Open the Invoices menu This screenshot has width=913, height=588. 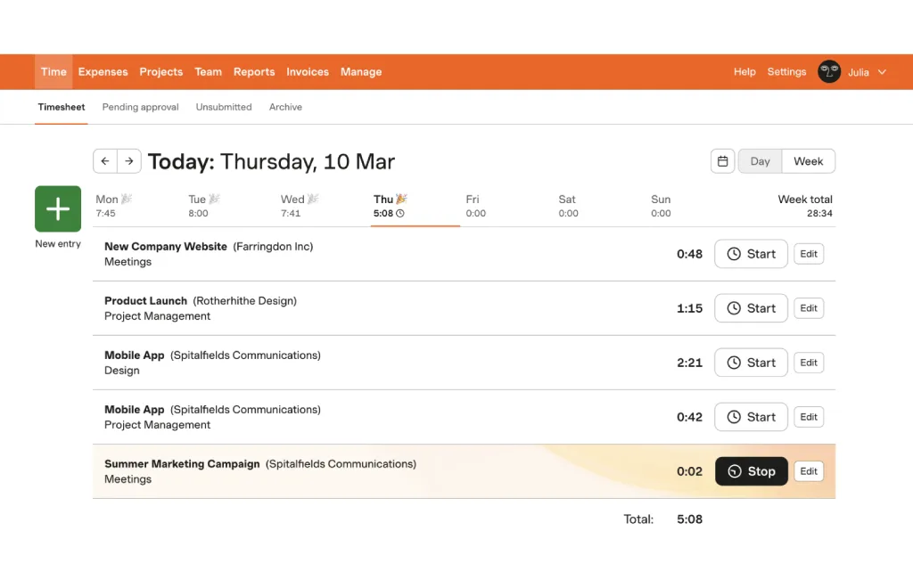click(308, 72)
